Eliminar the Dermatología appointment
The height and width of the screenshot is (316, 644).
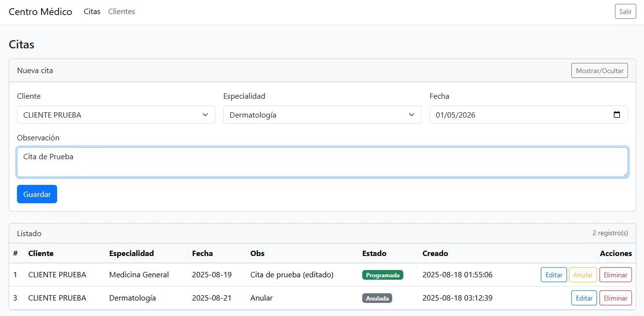[x=615, y=298]
